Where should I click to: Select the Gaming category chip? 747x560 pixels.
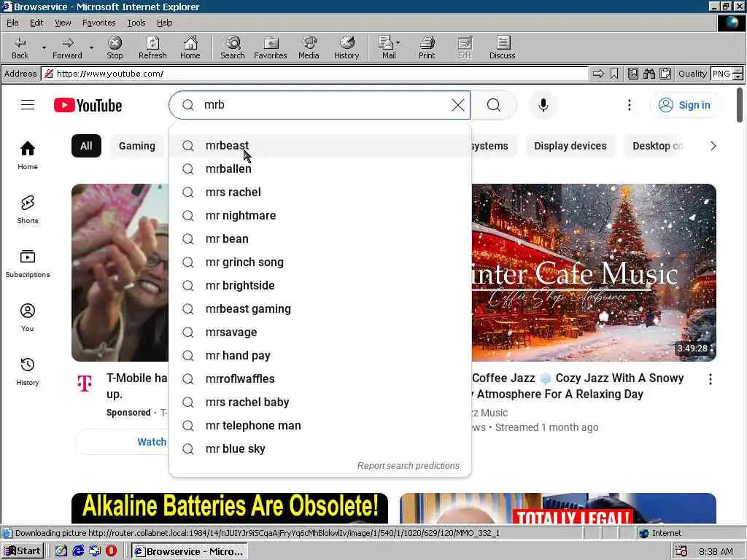coord(136,146)
